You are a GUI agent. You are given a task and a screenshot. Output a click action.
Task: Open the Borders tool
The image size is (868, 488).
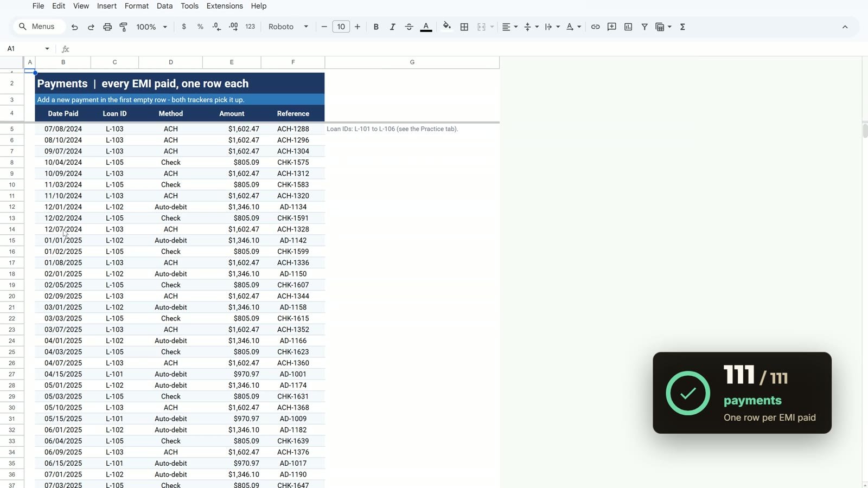(x=464, y=27)
